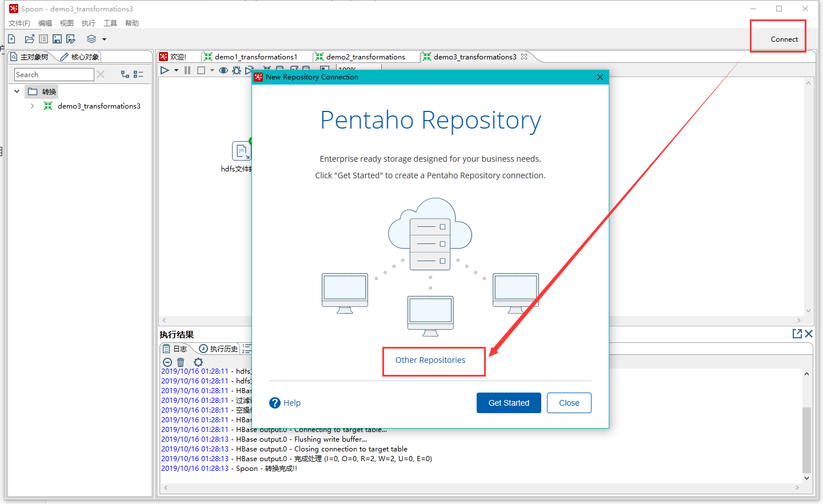Click the Search input in object tree
823x504 pixels.
coord(54,75)
